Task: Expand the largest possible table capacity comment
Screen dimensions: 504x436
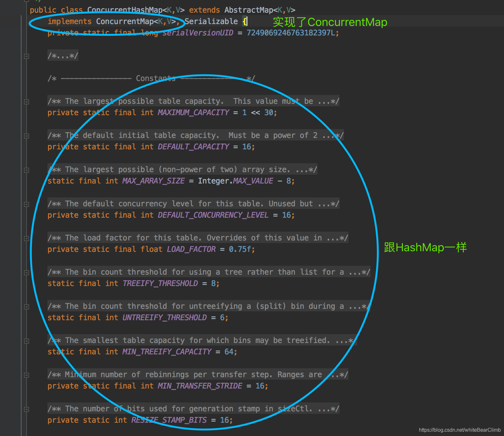Action: pyautogui.click(x=27, y=102)
